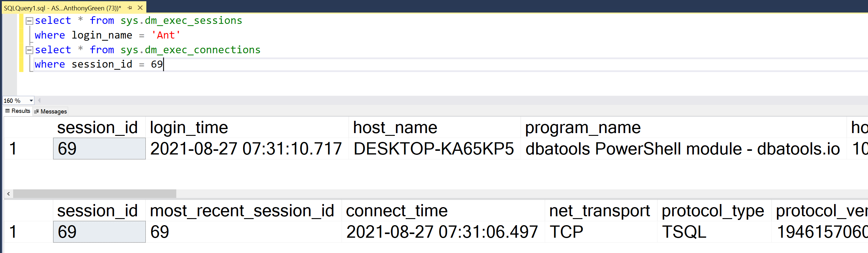Select the login_time column header
This screenshot has width=868, height=253.
[189, 128]
